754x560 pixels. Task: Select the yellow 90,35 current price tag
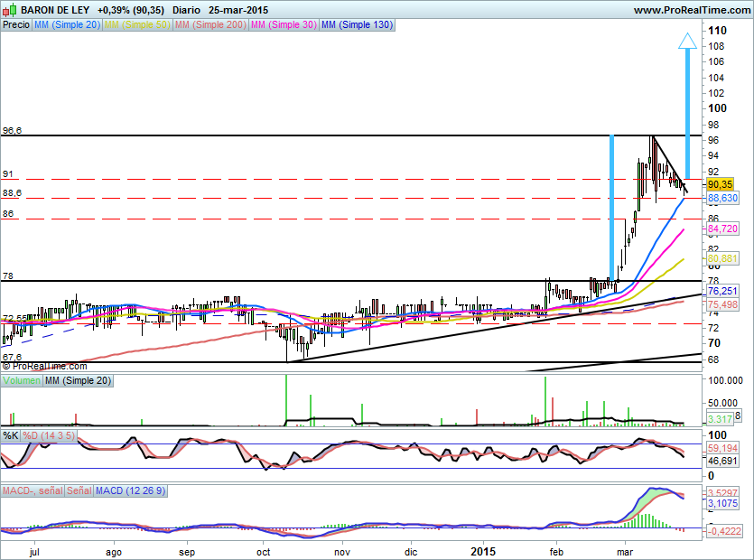[x=720, y=183]
